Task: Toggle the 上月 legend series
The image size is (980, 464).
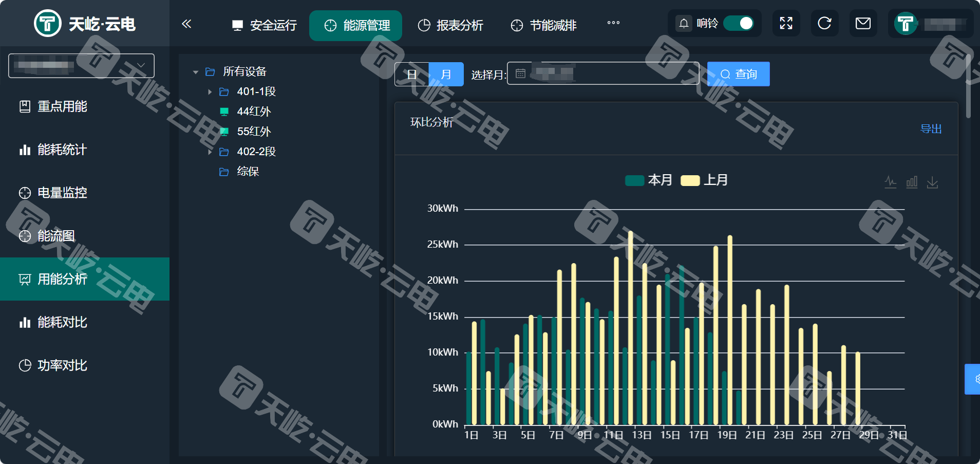Action: 704,180
